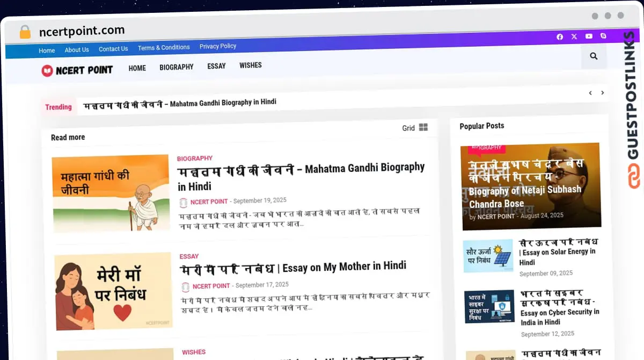Open the Privacy Policy link
Screen dimensions: 644x360
pyautogui.click(x=218, y=46)
